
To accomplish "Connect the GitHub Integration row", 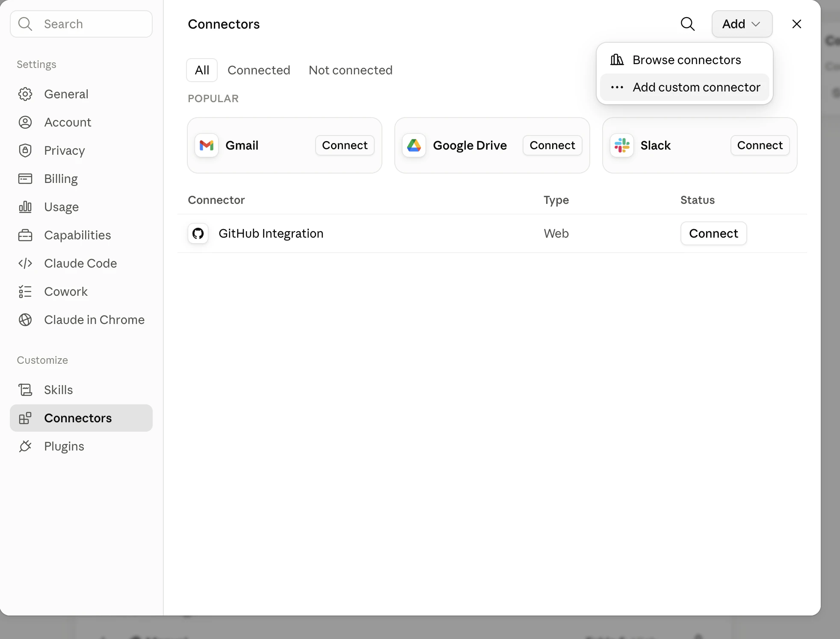I will (713, 233).
